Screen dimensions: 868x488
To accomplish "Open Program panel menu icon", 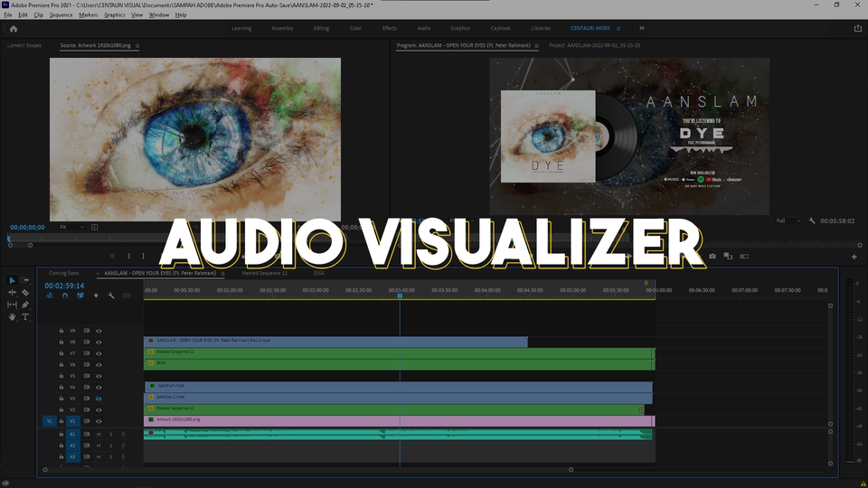I will pyautogui.click(x=536, y=46).
